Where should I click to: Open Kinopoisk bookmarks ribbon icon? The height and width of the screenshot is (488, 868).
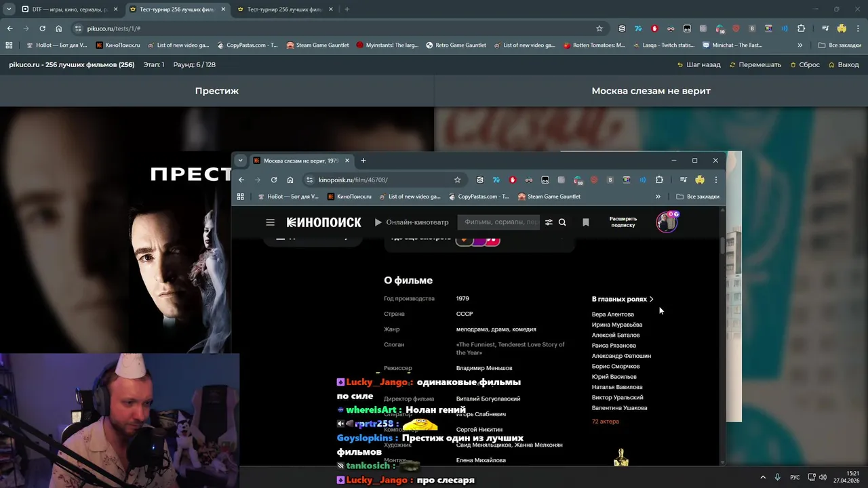(x=586, y=222)
